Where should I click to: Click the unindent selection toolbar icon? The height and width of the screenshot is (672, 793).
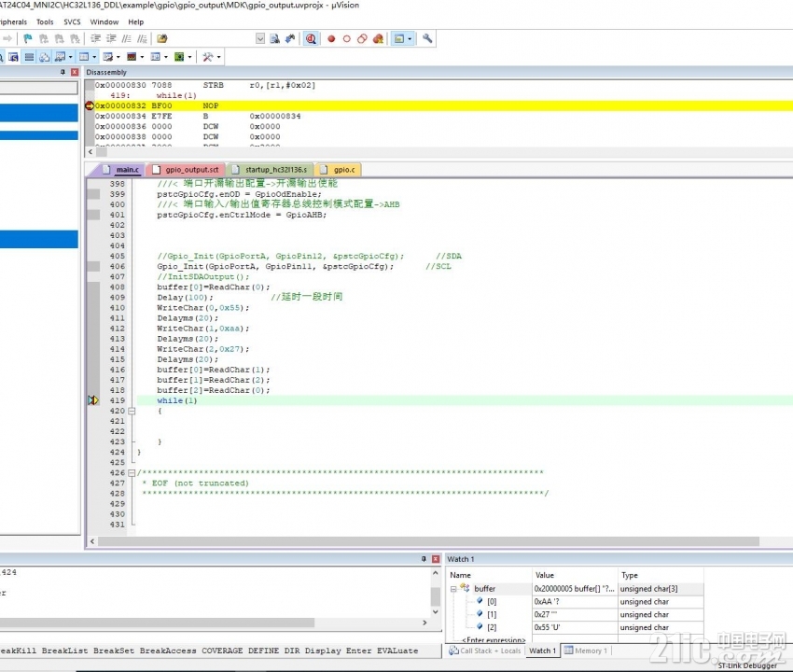point(111,38)
